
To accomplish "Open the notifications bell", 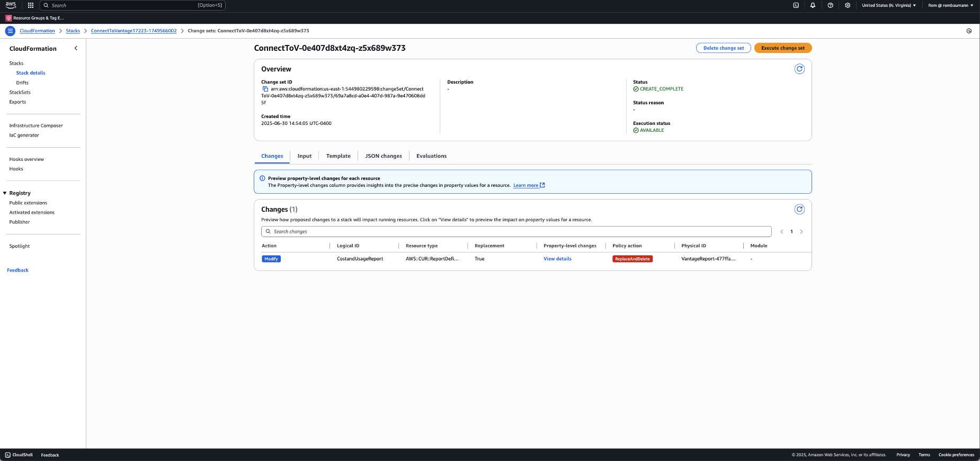I will coord(813,5).
